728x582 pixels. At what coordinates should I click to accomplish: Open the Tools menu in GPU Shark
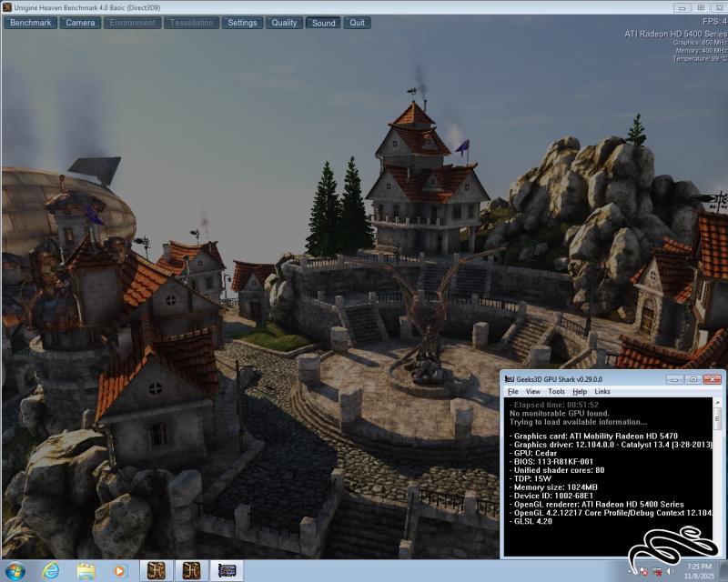pyautogui.click(x=556, y=391)
